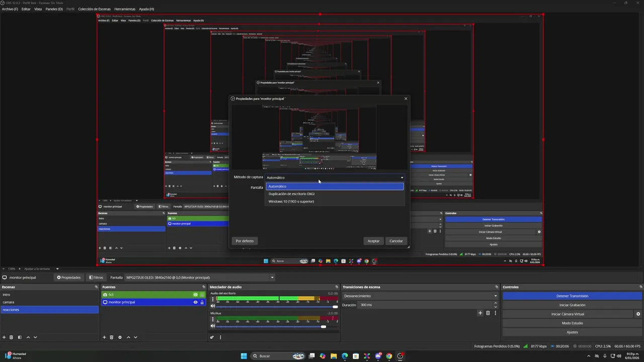This screenshot has width=644, height=362.
Task: Pop out the Mezclador de audio panel
Action: [x=337, y=287]
